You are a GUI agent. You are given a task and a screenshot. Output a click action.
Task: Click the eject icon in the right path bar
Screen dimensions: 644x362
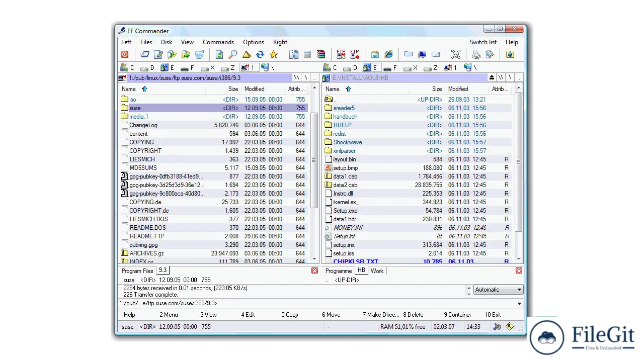coord(492,78)
